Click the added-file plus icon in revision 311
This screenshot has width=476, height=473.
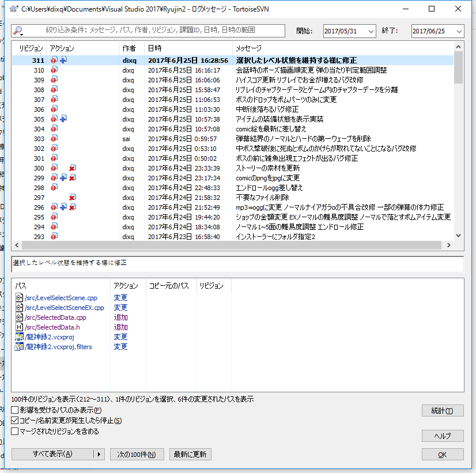tap(63, 60)
